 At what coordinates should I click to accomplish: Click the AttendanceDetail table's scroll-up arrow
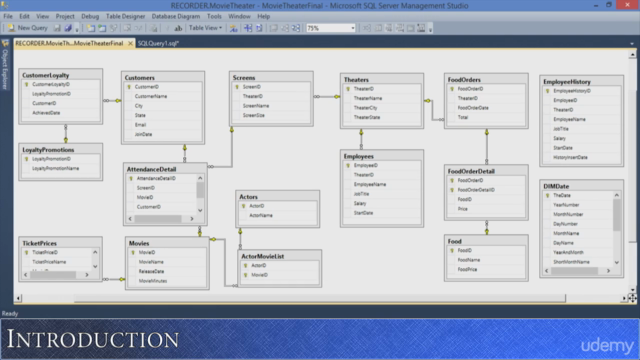[200, 178]
